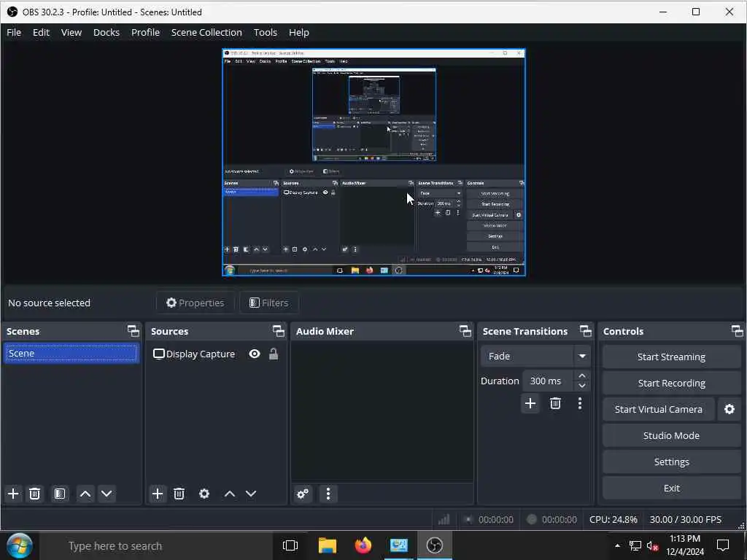Remove the selected source with the trash icon
The height and width of the screenshot is (560, 747).
click(x=179, y=494)
